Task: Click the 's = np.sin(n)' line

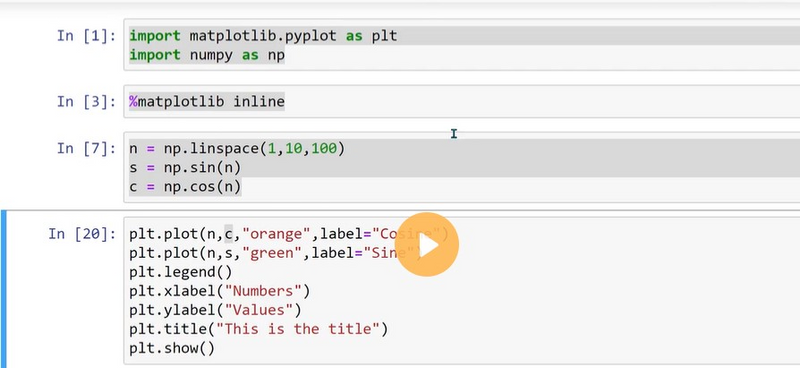Action: tap(185, 167)
